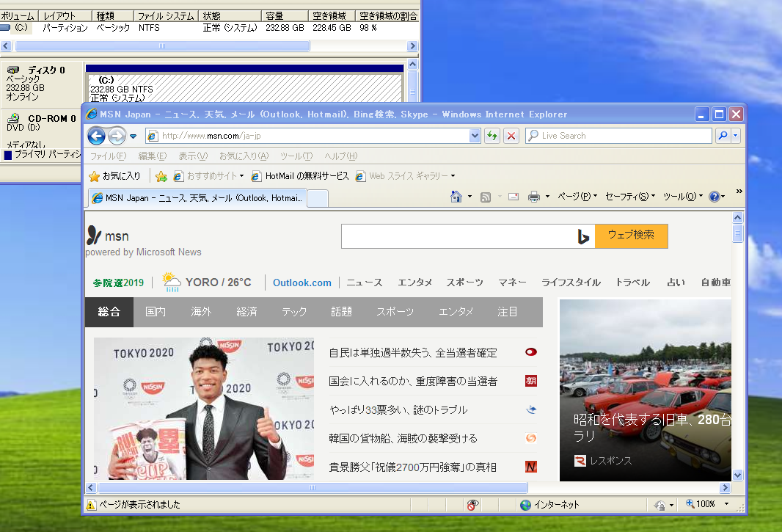Viewport: 782px width, 532px height.
Task: Click the Help question mark icon
Action: (x=715, y=195)
